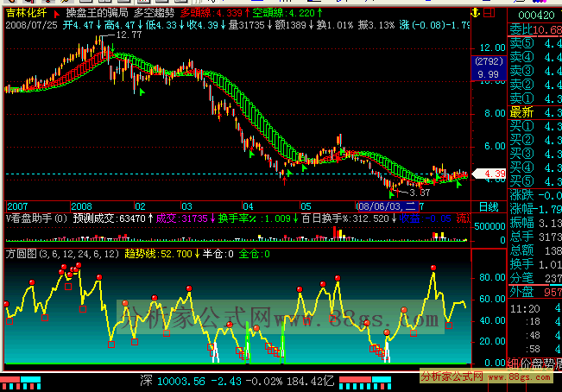Screen dimensions: 562x392
Task: Click the 多空趋势 indicator label
Action: 155,13
